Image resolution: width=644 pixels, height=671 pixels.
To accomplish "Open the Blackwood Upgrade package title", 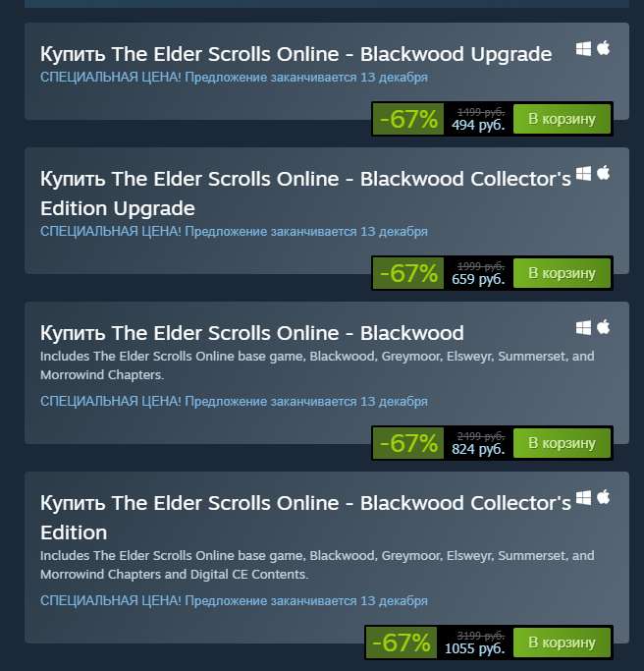I will tap(295, 54).
